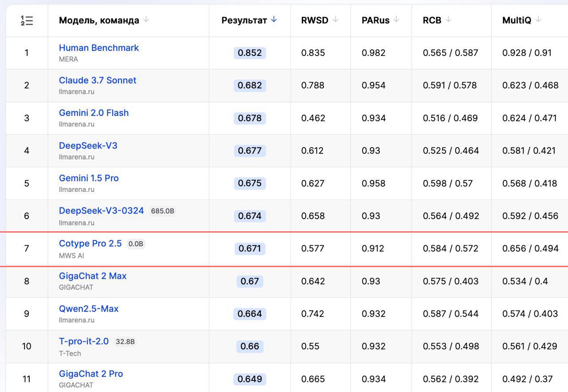Sort table by MultiQ arrow

tap(538, 20)
